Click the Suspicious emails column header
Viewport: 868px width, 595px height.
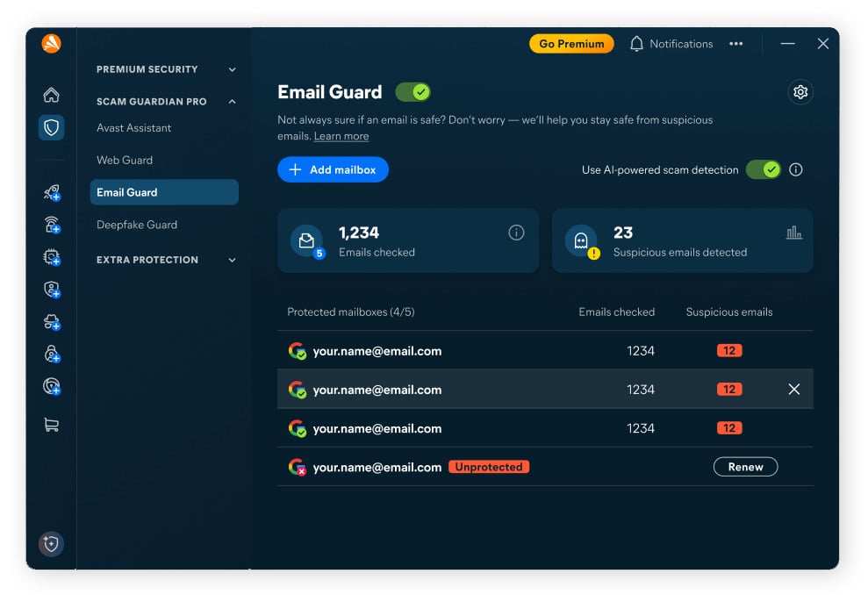point(729,312)
